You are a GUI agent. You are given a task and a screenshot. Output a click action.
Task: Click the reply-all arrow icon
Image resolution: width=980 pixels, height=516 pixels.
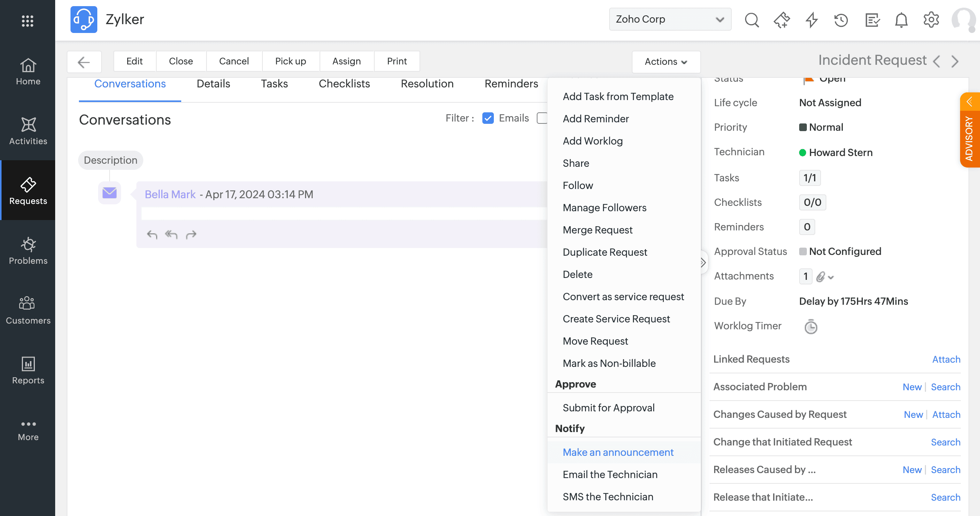(171, 234)
